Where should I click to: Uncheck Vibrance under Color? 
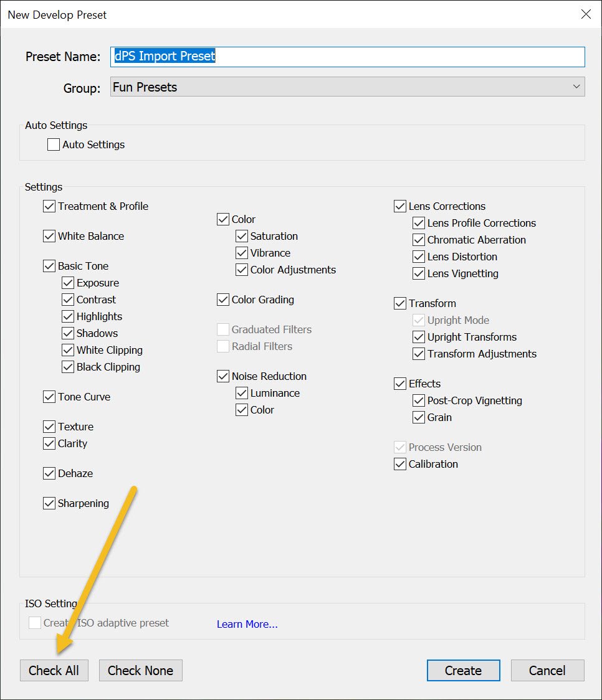(242, 253)
